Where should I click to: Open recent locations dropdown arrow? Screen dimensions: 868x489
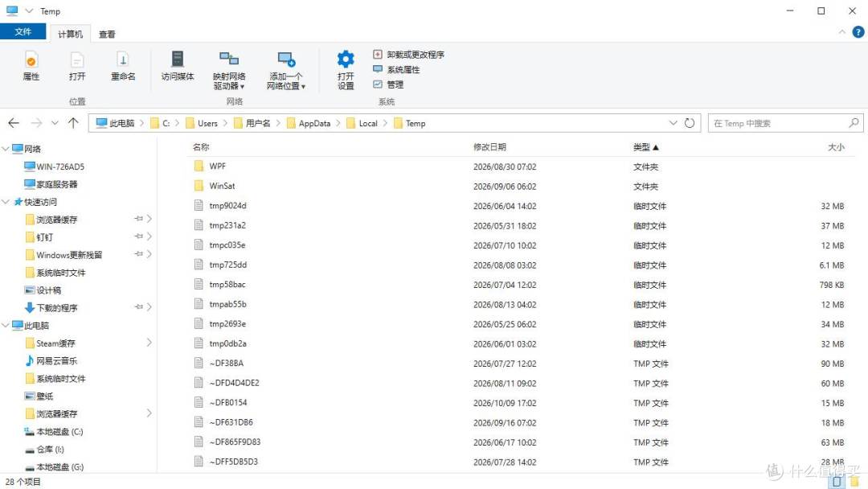55,123
